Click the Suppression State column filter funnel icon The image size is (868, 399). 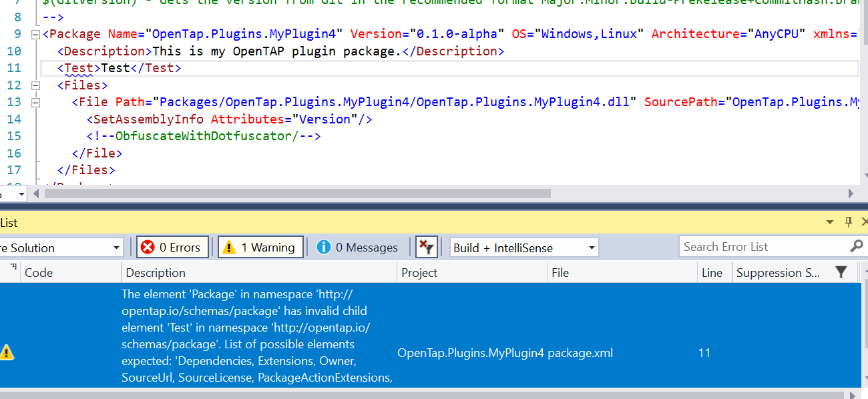coord(840,272)
